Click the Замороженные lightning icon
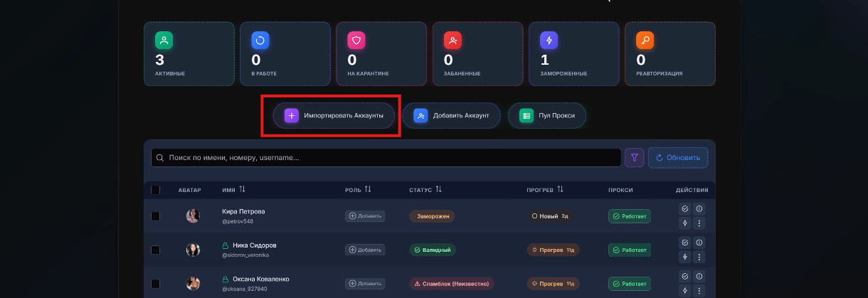The image size is (868, 298). coord(549,41)
